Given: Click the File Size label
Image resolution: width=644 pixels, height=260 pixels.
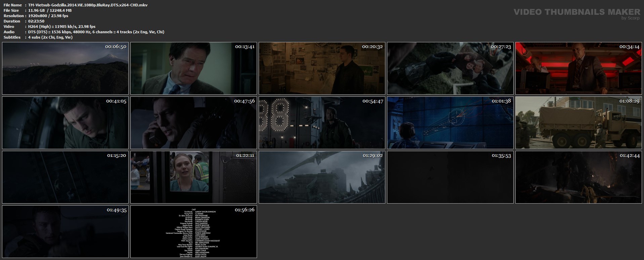Looking at the screenshot, I should (11, 10).
